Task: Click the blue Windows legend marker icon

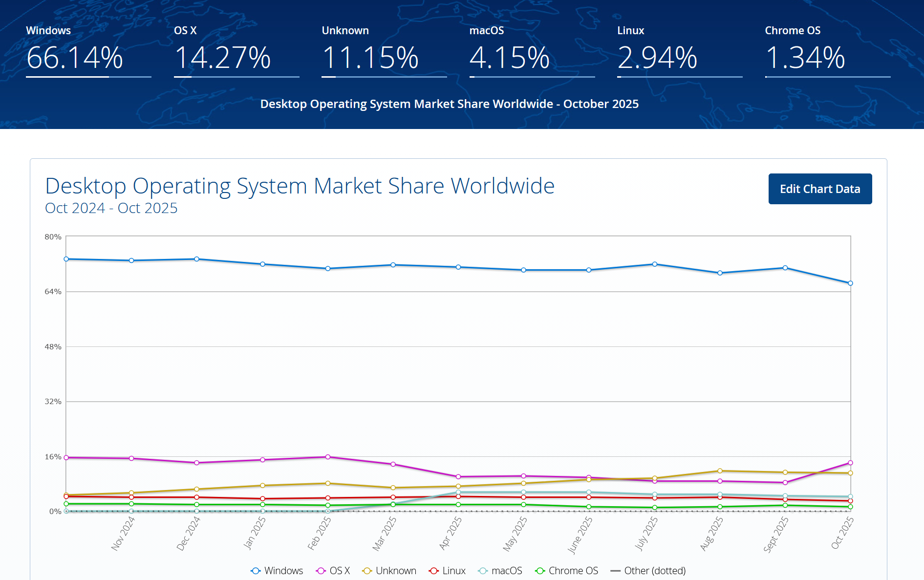Action: (256, 571)
